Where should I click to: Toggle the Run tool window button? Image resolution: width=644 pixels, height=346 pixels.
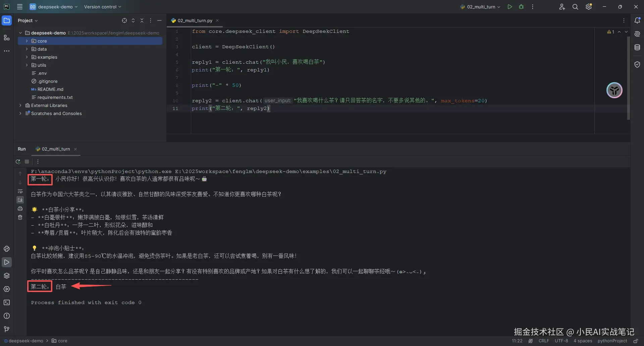coord(7,262)
